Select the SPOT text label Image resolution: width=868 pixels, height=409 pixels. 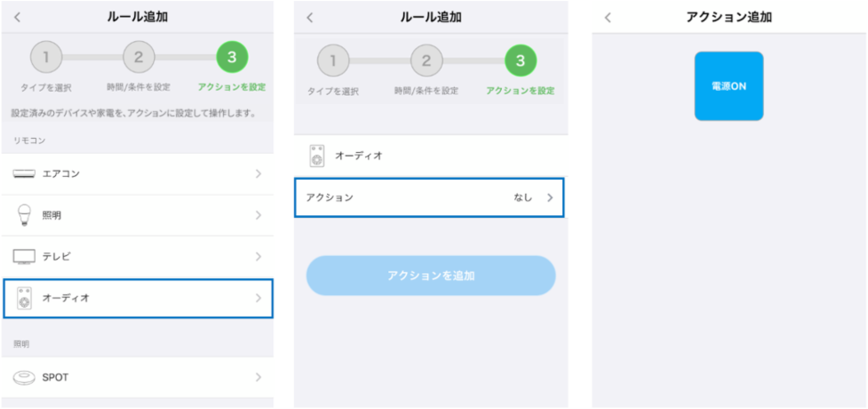click(x=55, y=378)
